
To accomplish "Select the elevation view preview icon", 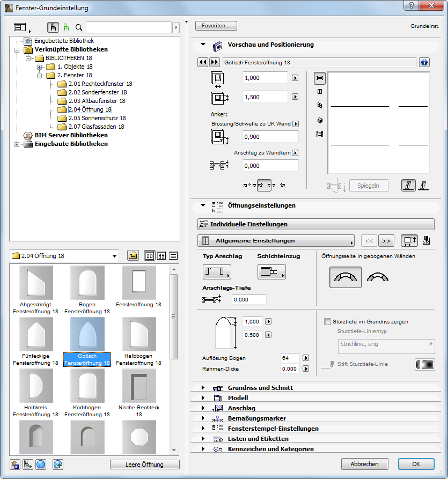I will pyautogui.click(x=320, y=92).
